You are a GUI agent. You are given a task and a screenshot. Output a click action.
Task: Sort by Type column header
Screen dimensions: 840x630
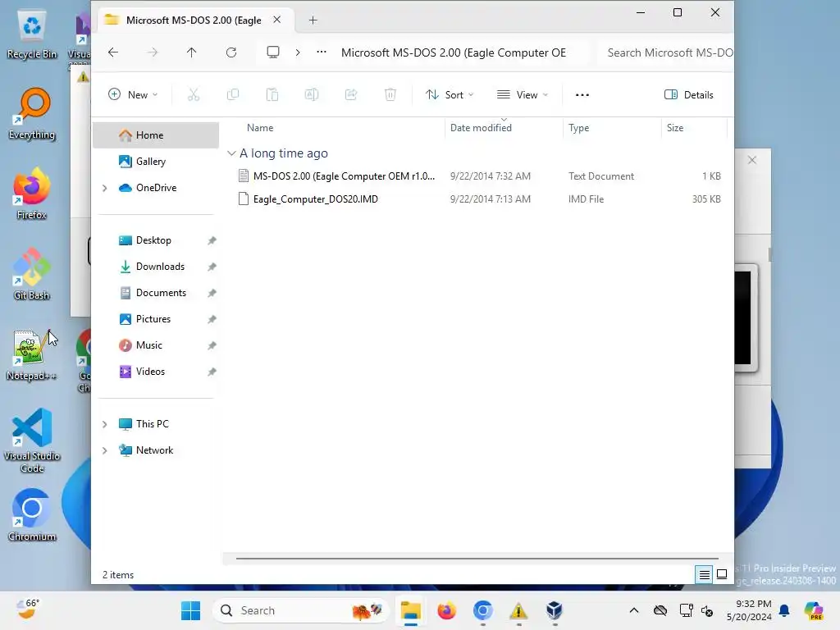pyautogui.click(x=578, y=128)
